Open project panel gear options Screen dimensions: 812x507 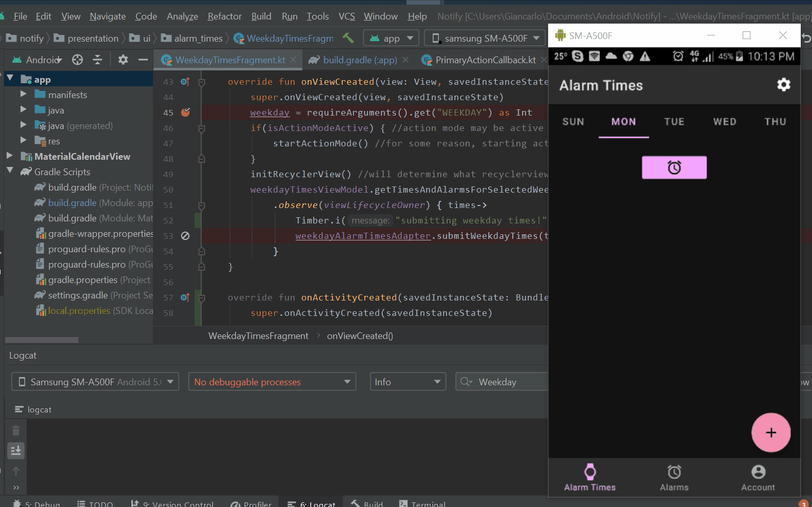[x=123, y=60]
